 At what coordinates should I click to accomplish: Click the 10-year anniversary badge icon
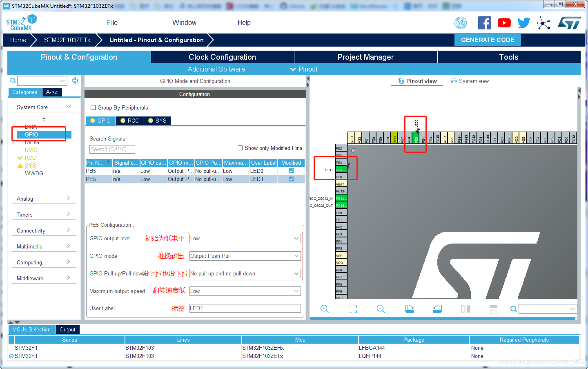(x=461, y=23)
